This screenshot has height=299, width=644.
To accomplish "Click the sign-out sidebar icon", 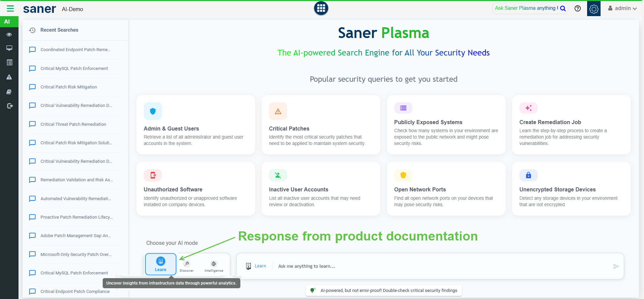I will click(x=9, y=106).
